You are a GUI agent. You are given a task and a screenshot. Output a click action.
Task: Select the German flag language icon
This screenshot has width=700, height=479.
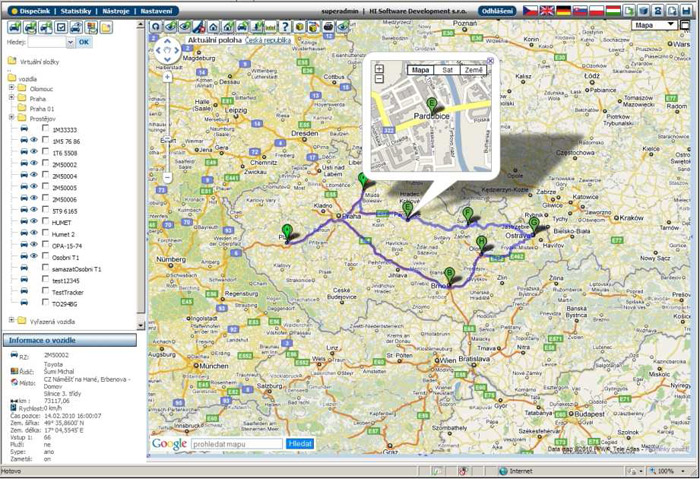coord(564,10)
